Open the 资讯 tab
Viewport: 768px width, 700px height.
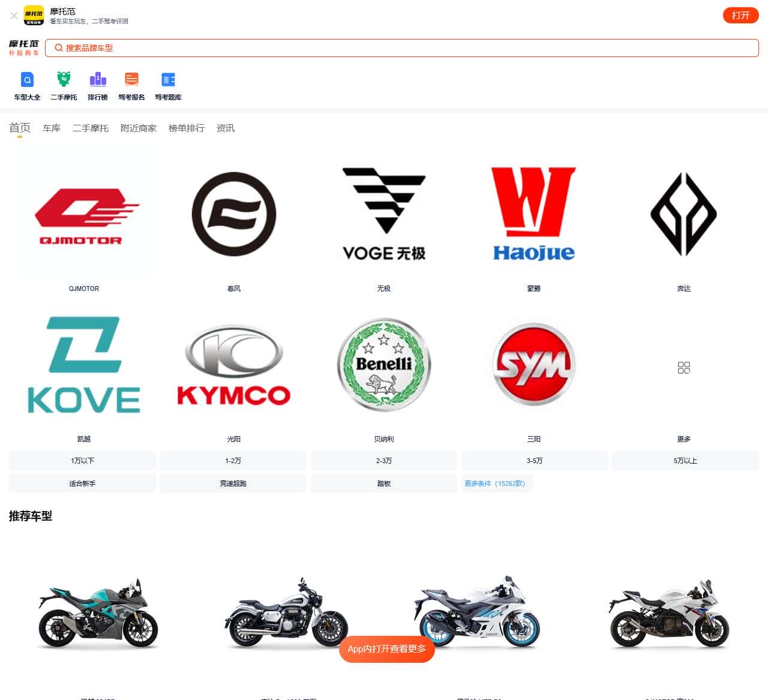226,128
